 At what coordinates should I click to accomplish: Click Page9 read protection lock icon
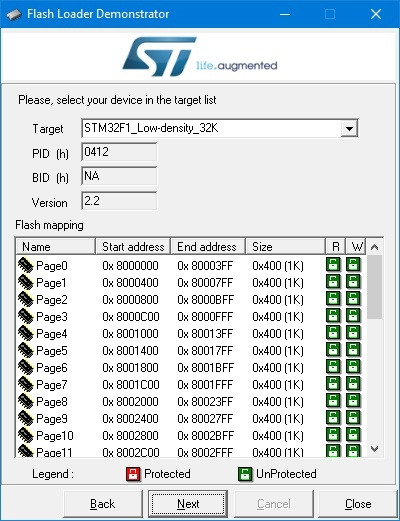coord(333,418)
